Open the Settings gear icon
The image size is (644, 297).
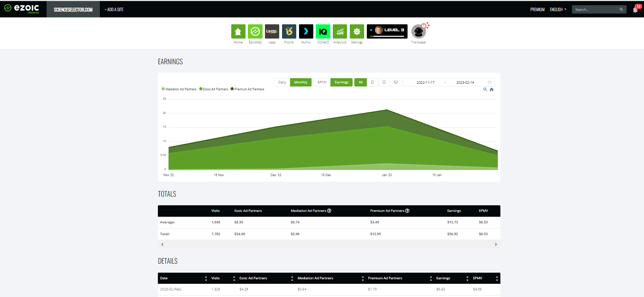pos(357,31)
